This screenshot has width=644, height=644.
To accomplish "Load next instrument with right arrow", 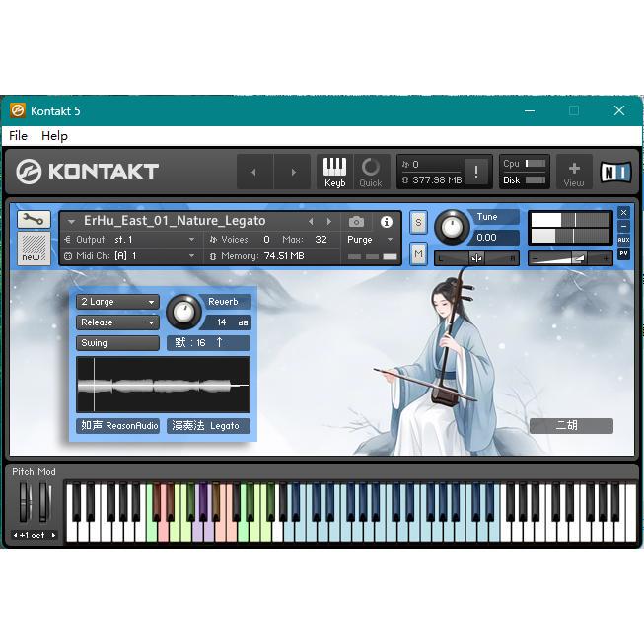I will (329, 222).
